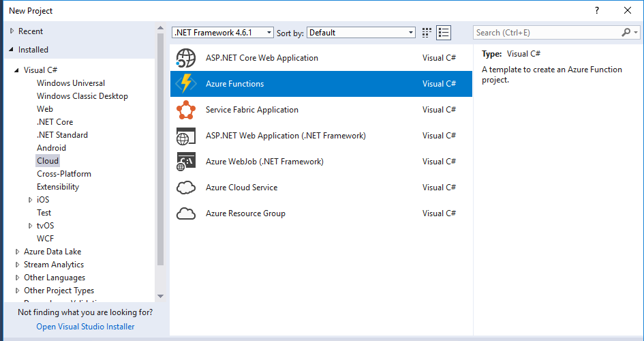Viewport: 644px width, 341px height.
Task: Expand the Azure Data Lake node
Action: point(17,252)
